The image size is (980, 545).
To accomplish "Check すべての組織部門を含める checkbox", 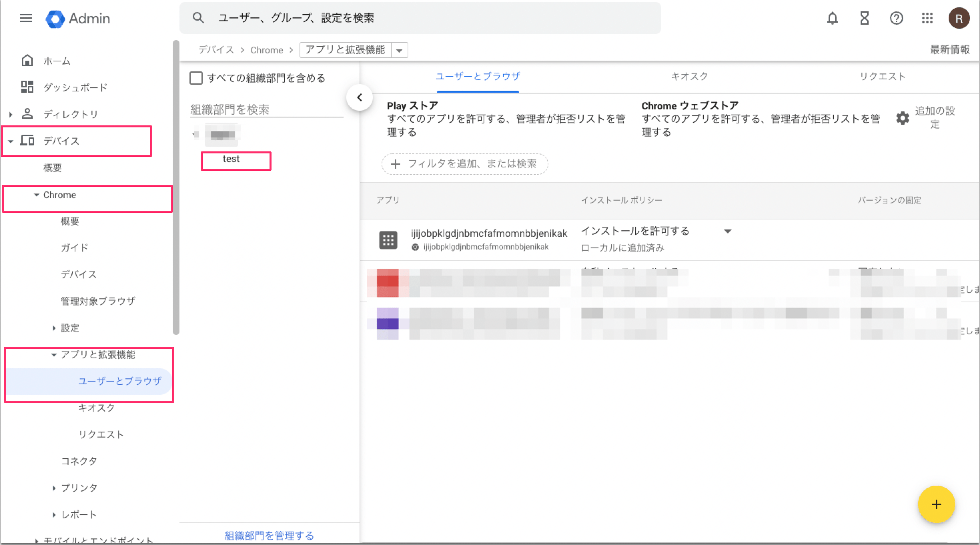I will pyautogui.click(x=196, y=78).
